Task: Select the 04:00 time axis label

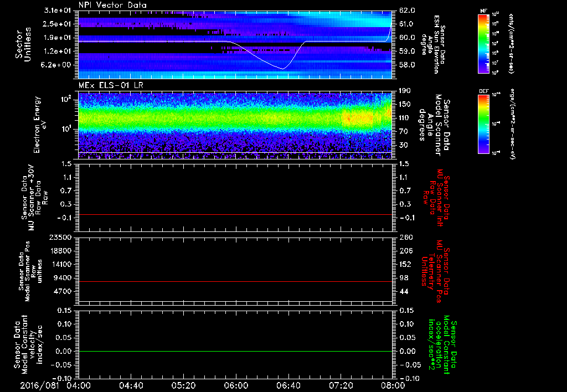Action: [79, 385]
